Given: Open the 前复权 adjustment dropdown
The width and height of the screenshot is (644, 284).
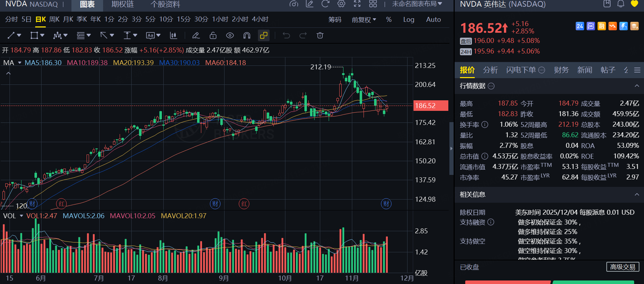Looking at the screenshot, I should pyautogui.click(x=364, y=20).
